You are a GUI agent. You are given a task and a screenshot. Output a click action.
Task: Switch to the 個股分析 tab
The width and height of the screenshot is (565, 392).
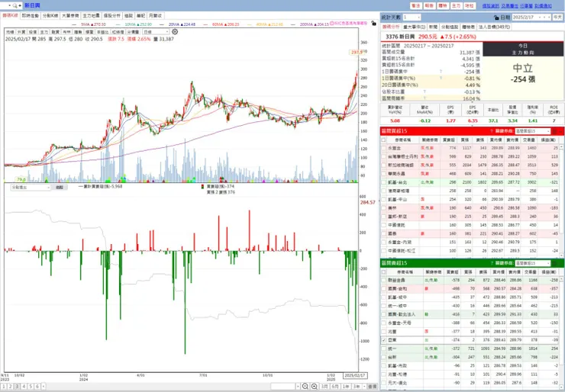(111, 16)
